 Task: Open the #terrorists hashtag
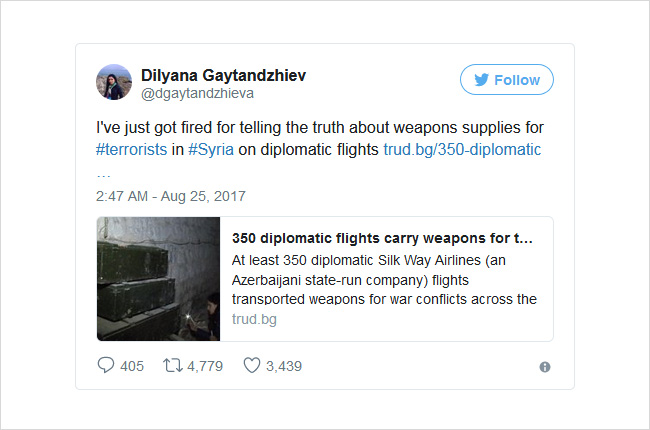pos(131,149)
